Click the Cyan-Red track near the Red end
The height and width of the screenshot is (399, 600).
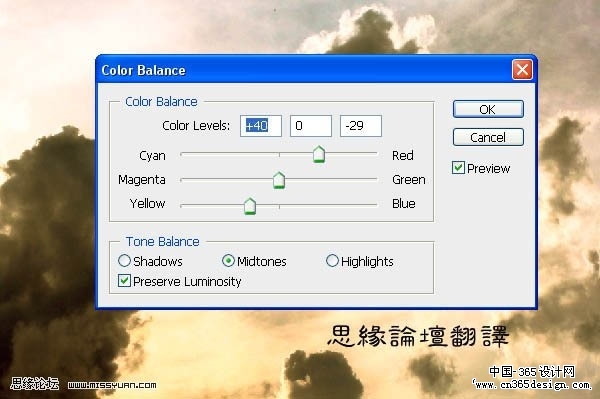click(367, 154)
